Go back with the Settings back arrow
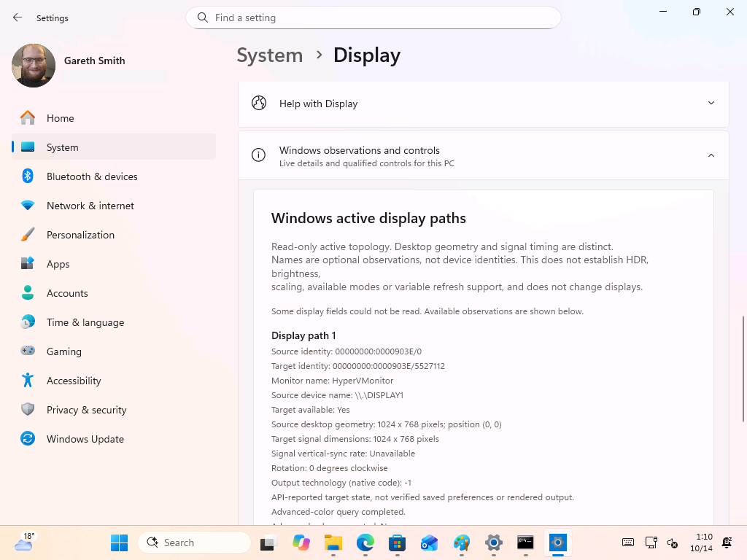 pos(18,17)
